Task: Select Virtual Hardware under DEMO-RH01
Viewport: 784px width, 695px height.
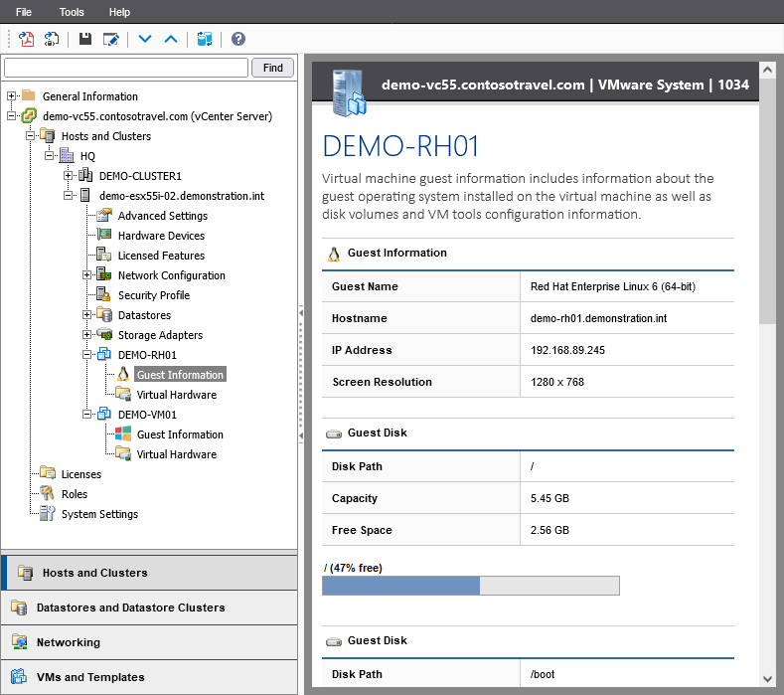Action: pos(177,395)
